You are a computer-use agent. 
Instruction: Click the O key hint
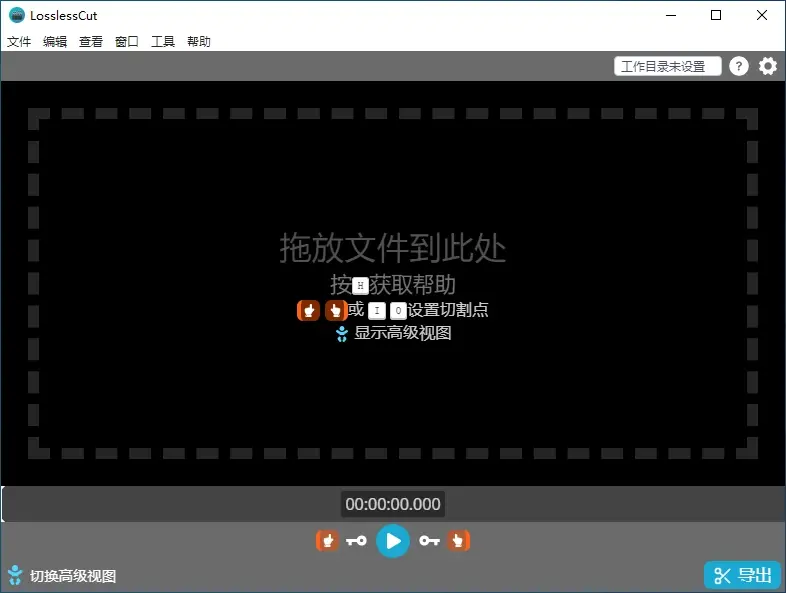[x=398, y=311]
